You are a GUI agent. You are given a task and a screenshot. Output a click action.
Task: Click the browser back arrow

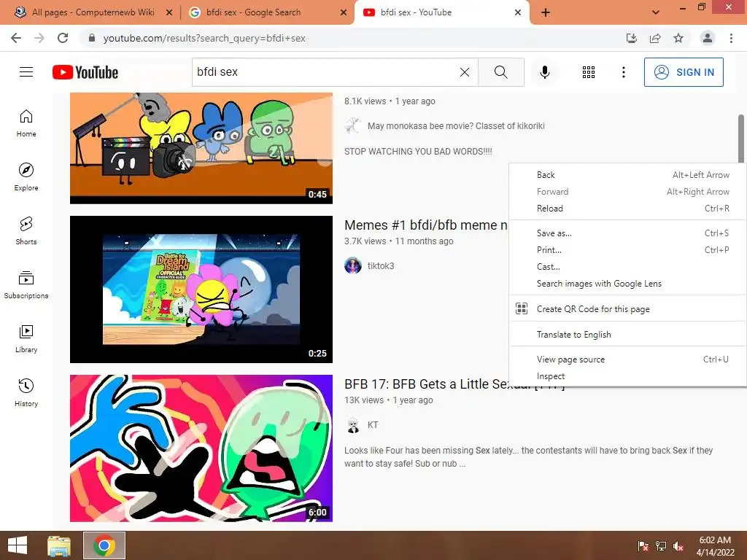pos(16,38)
